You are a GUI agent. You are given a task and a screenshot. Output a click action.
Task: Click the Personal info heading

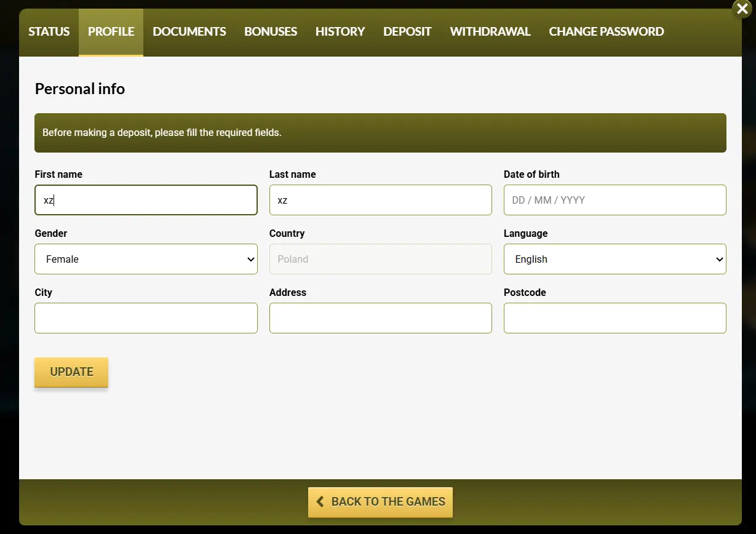tap(80, 89)
